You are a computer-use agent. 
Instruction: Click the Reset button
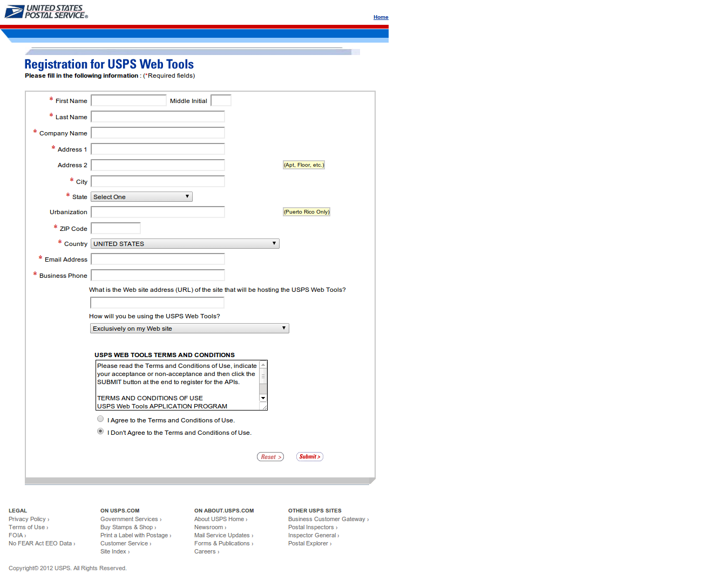click(x=270, y=457)
